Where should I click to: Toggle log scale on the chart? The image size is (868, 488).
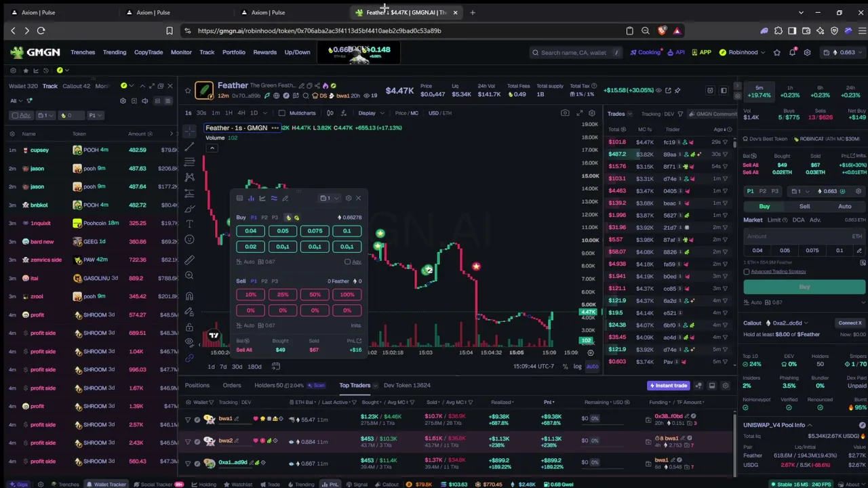[577, 367]
